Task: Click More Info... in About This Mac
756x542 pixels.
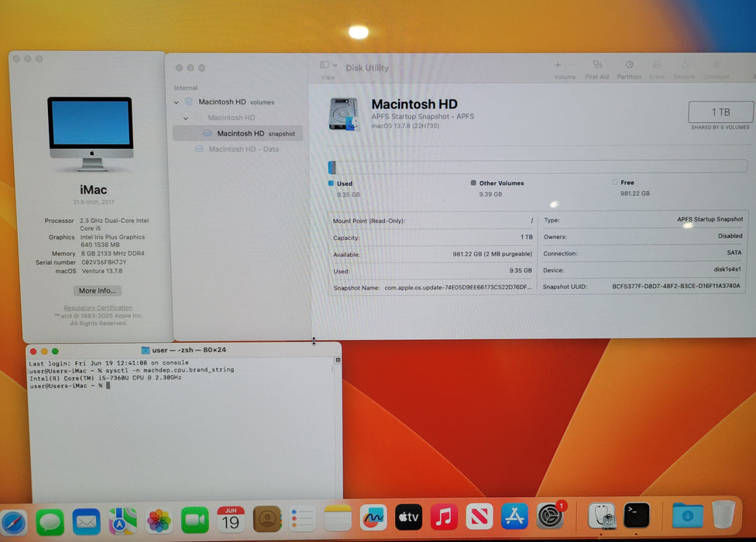Action: point(98,290)
